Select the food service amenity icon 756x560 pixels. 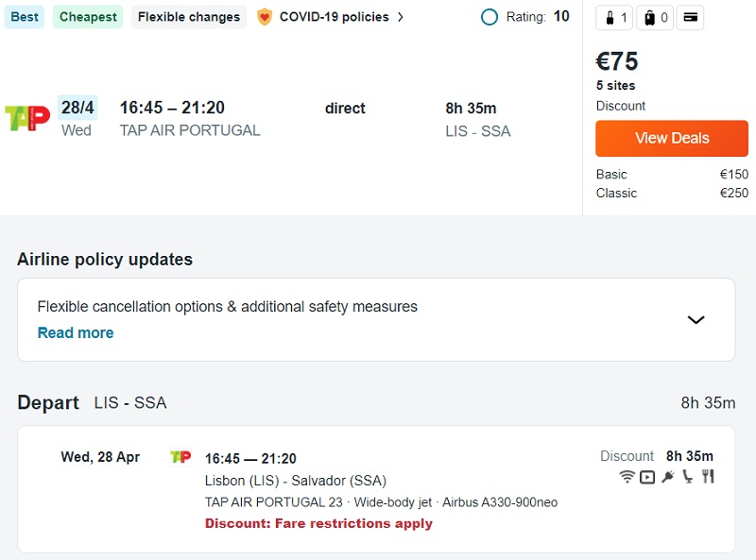point(709,477)
